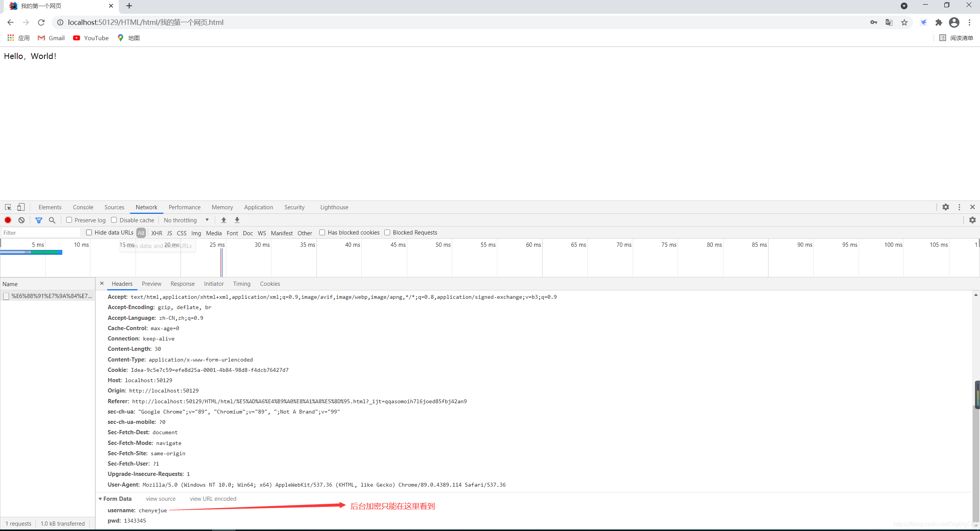The width and height of the screenshot is (980, 531).
Task: Switch to the Elements panel
Action: click(50, 207)
